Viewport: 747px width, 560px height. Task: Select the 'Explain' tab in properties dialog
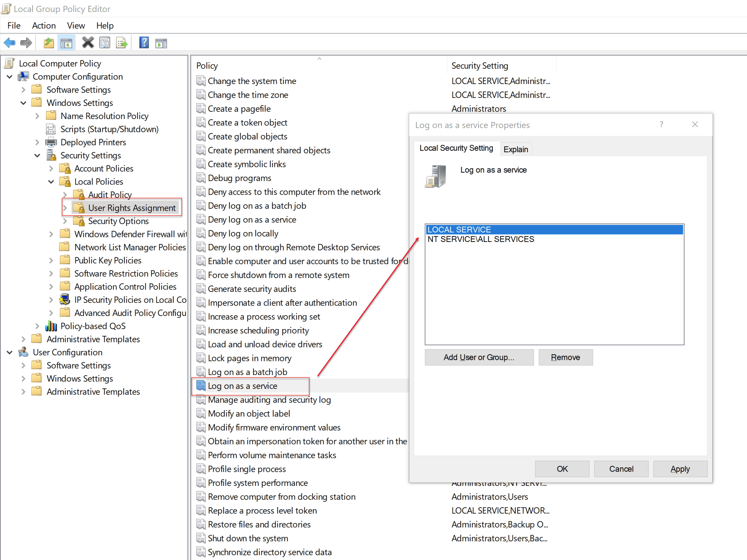pyautogui.click(x=515, y=149)
